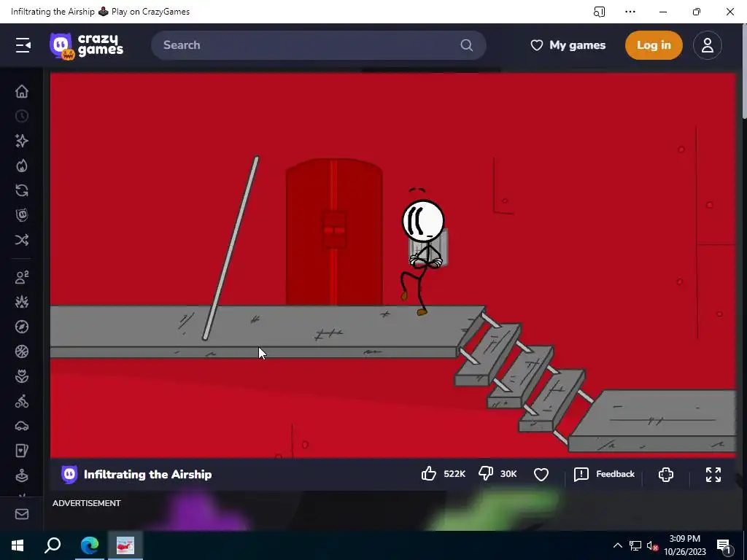
Task: Click the red door in game
Action: pyautogui.click(x=334, y=232)
